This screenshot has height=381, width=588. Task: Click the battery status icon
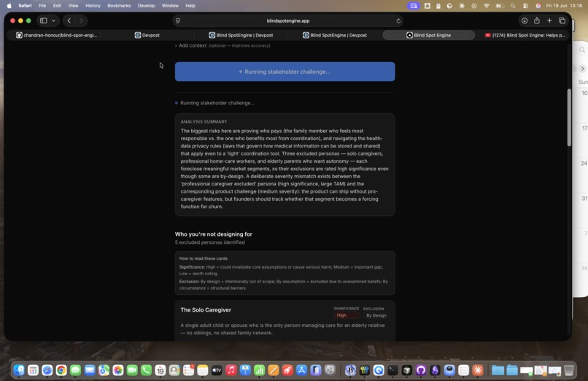tap(500, 6)
